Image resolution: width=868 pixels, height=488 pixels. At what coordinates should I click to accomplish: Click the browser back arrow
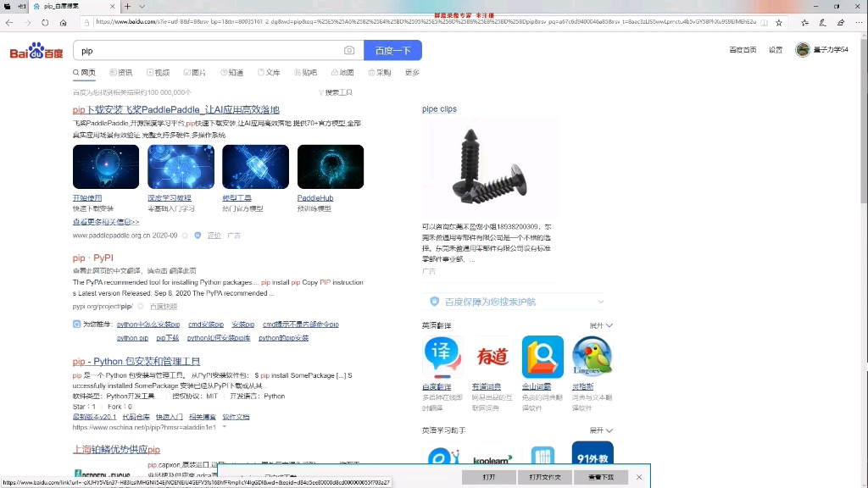pyautogui.click(x=9, y=23)
